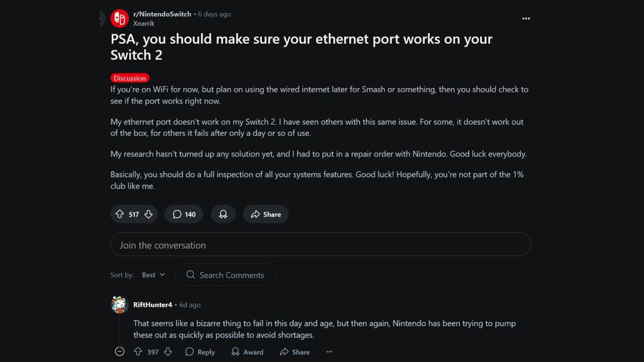The height and width of the screenshot is (362, 644).
Task: Visit Xearrik's user profile
Action: coord(143,23)
